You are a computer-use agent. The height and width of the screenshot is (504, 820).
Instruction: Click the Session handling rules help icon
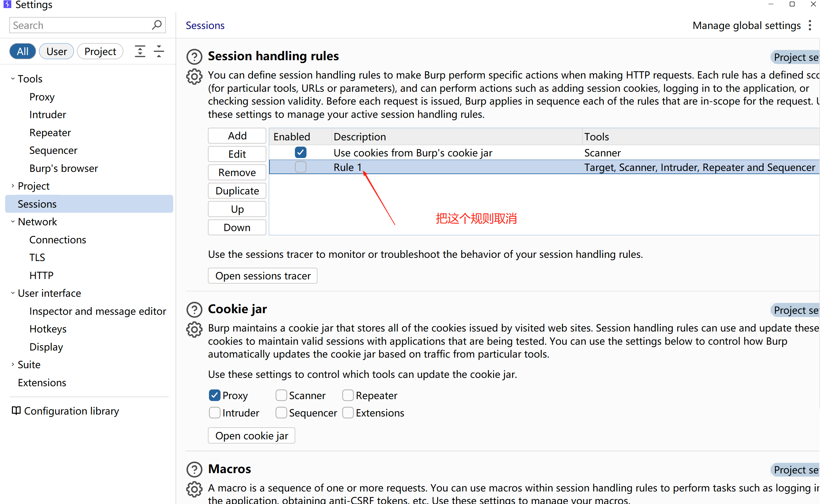click(x=194, y=57)
